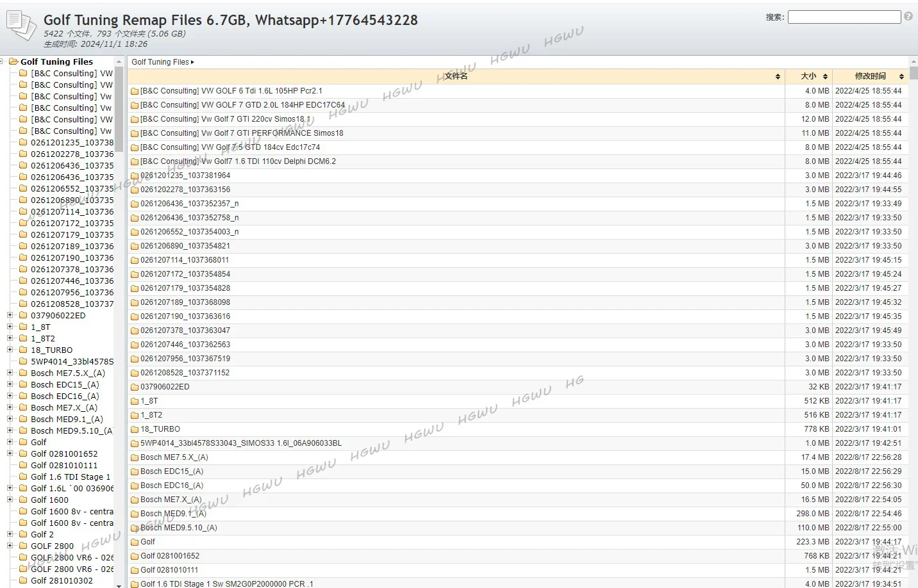
Task: Click folder icon of Bosch MED9.5.10_(A) in file list
Action: pos(135,528)
